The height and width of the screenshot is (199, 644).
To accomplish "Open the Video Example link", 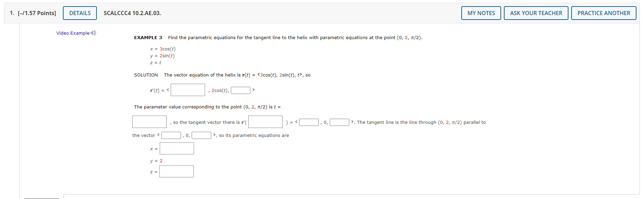I will [72, 33].
